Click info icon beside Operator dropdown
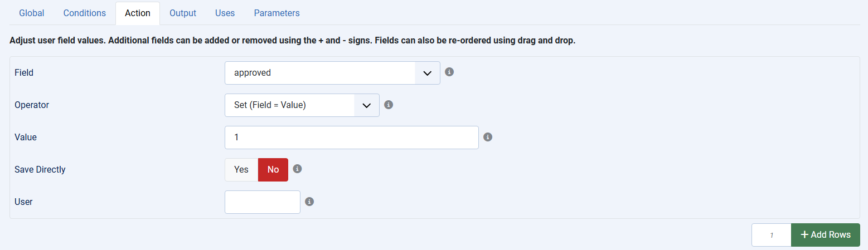Screen dimensions: 868x250 (389, 104)
